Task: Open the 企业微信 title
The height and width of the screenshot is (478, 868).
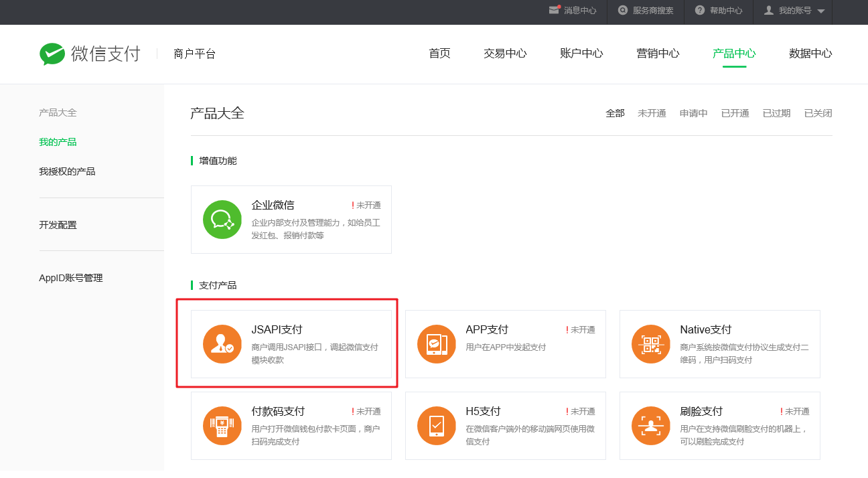Action: tap(273, 205)
